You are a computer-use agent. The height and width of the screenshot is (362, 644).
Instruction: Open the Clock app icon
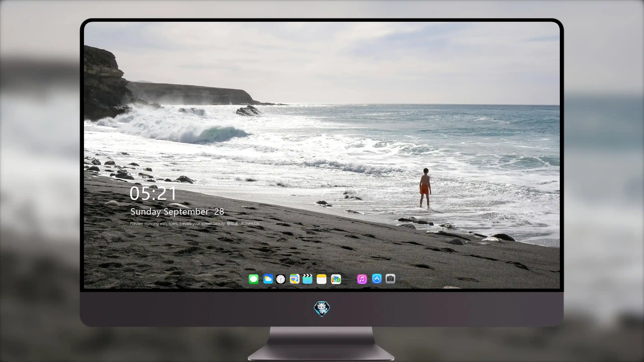(x=281, y=279)
